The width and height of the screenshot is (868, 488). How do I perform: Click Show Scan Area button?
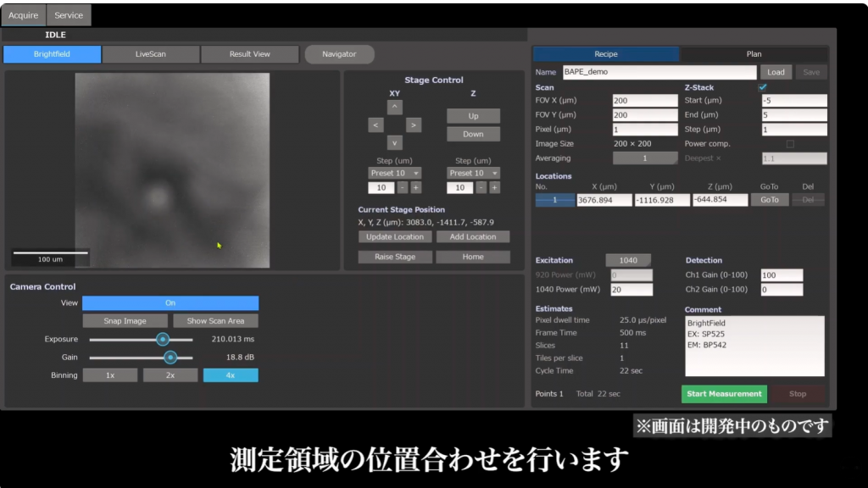(215, 321)
